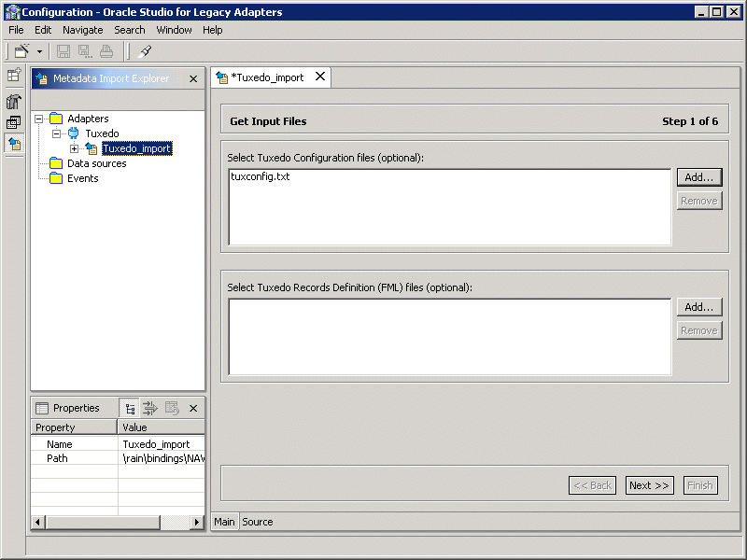Click the Data sources folder icon
Image resolution: width=747 pixels, height=560 pixels.
[56, 163]
